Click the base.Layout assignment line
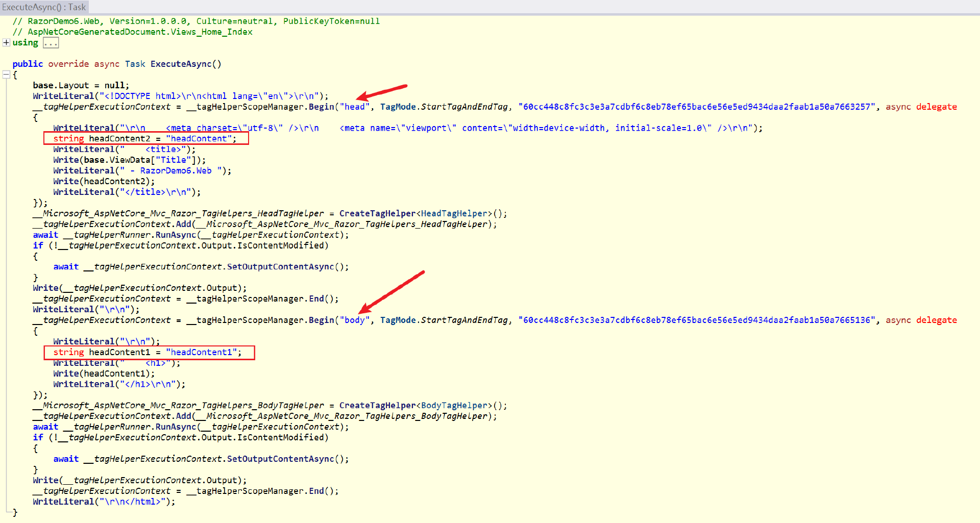 coord(81,85)
